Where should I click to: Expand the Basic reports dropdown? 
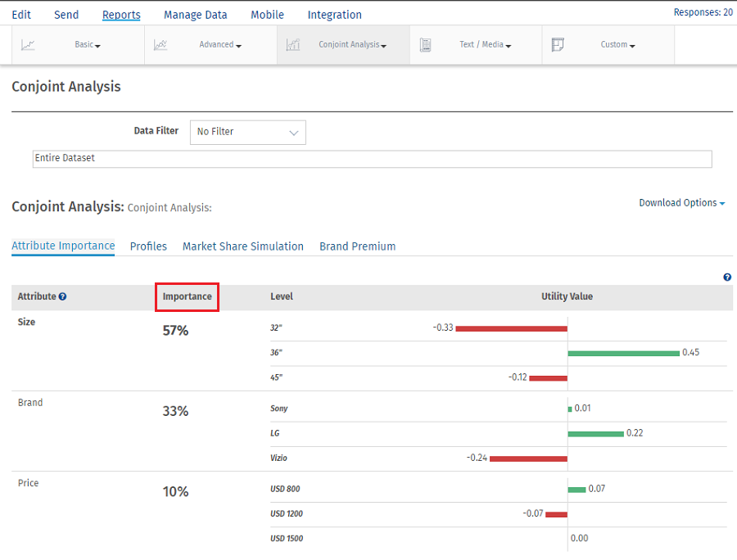88,45
